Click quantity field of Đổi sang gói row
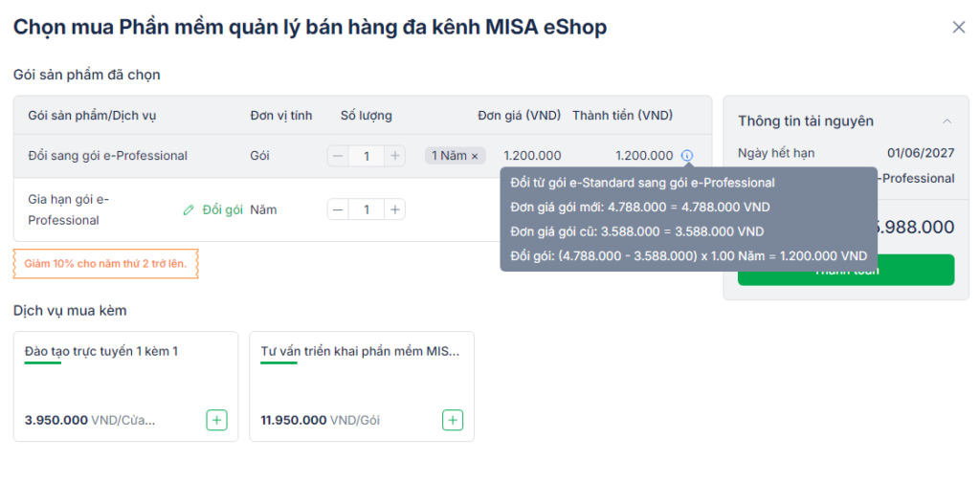The image size is (980, 483). (x=367, y=156)
